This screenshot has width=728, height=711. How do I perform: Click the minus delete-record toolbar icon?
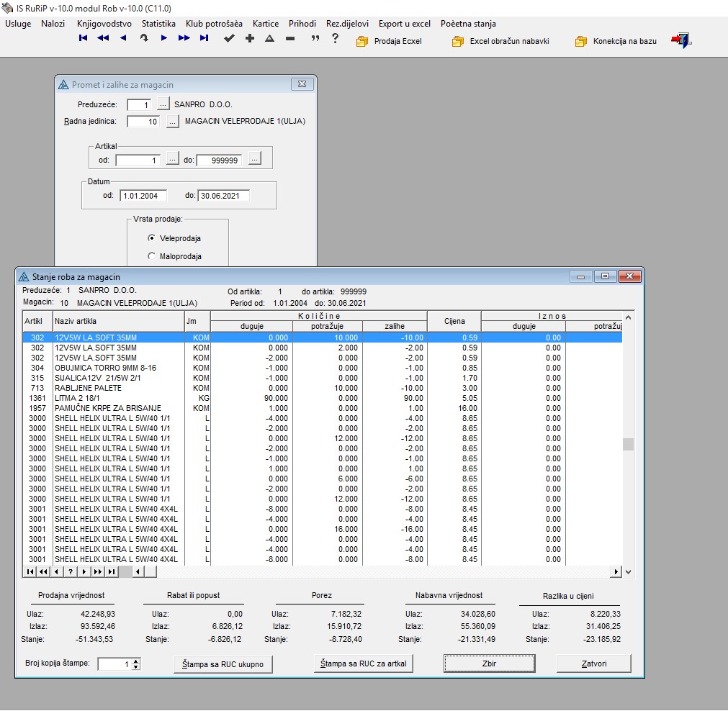tap(290, 39)
